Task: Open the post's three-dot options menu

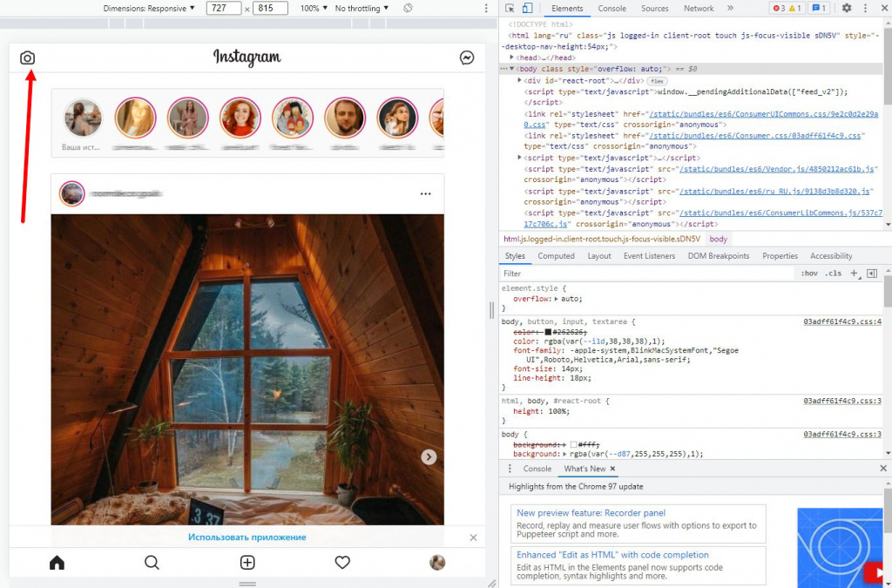Action: pyautogui.click(x=425, y=194)
